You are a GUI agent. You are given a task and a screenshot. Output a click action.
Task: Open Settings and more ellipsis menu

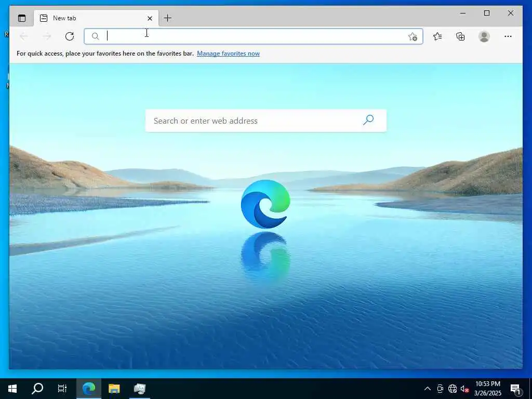(508, 36)
